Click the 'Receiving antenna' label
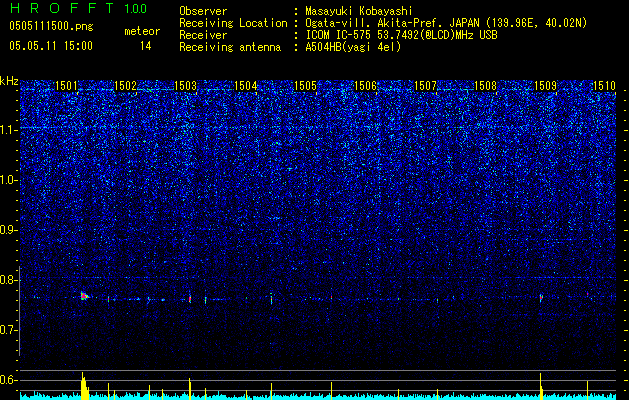The width and height of the screenshot is (629, 400). (x=230, y=47)
